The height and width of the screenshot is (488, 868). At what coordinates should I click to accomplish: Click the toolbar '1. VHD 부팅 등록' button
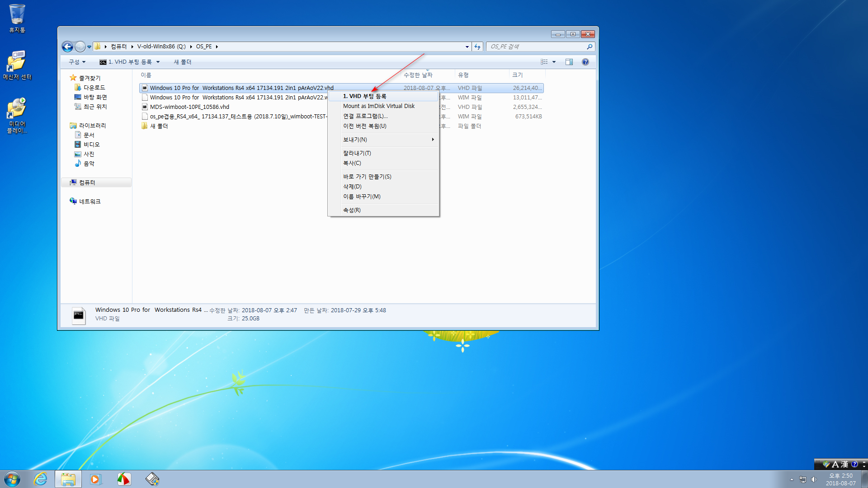(x=126, y=62)
